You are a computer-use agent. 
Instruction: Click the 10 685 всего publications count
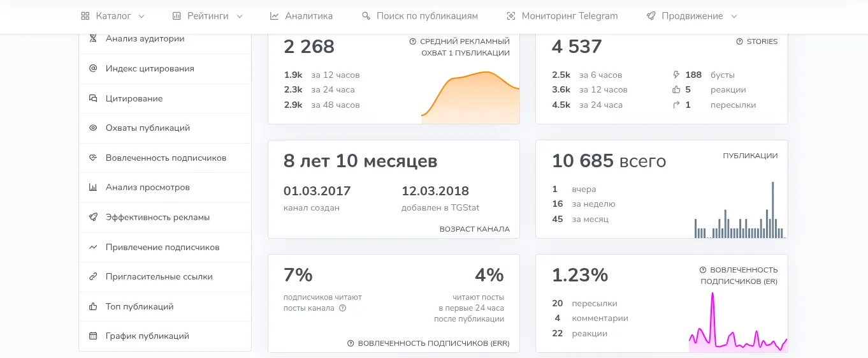pyautogui.click(x=609, y=161)
